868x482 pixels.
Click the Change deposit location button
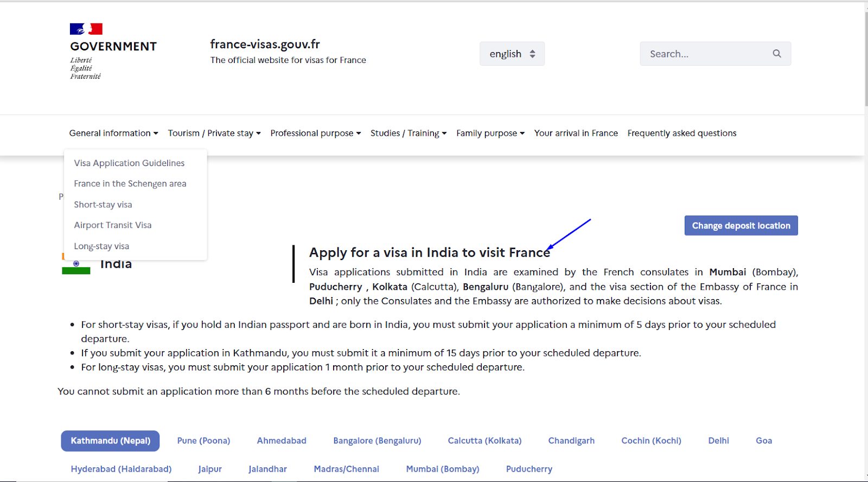coord(741,226)
